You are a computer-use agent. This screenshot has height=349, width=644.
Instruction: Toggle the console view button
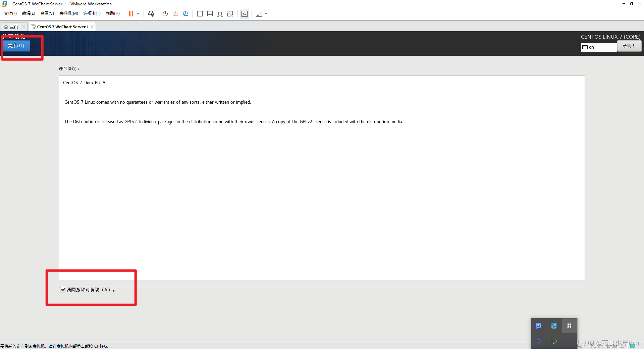(245, 14)
